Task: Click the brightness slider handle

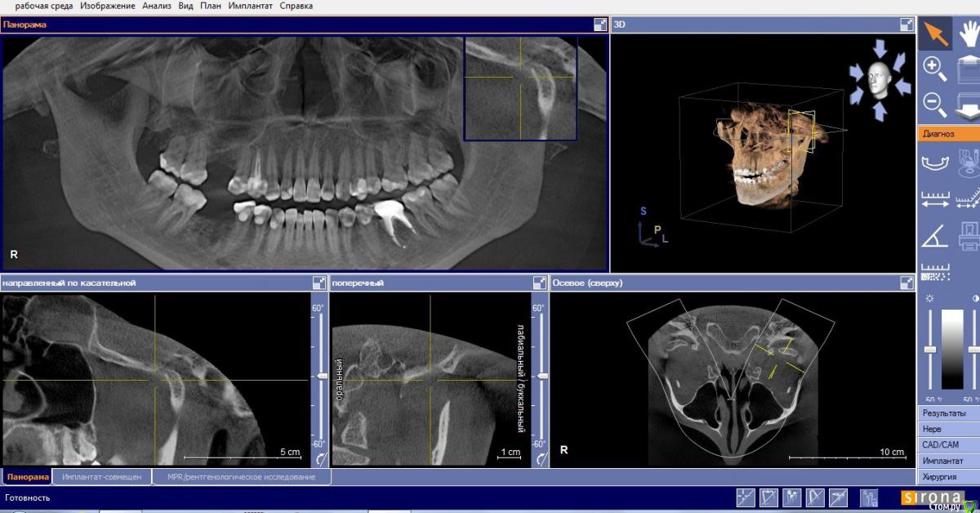Action: tap(929, 350)
